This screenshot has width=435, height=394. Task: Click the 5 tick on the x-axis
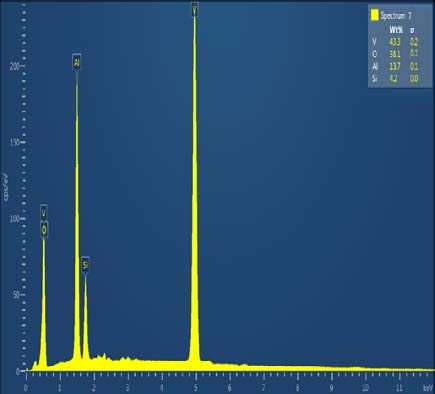click(196, 388)
